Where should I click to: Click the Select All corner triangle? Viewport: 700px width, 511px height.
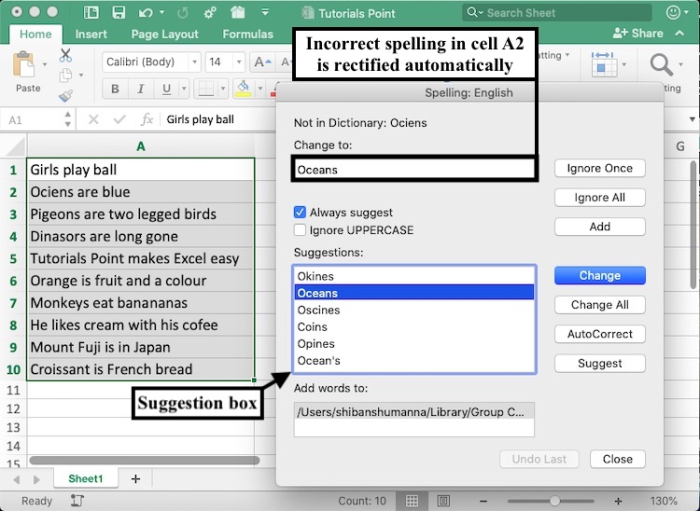point(16,147)
